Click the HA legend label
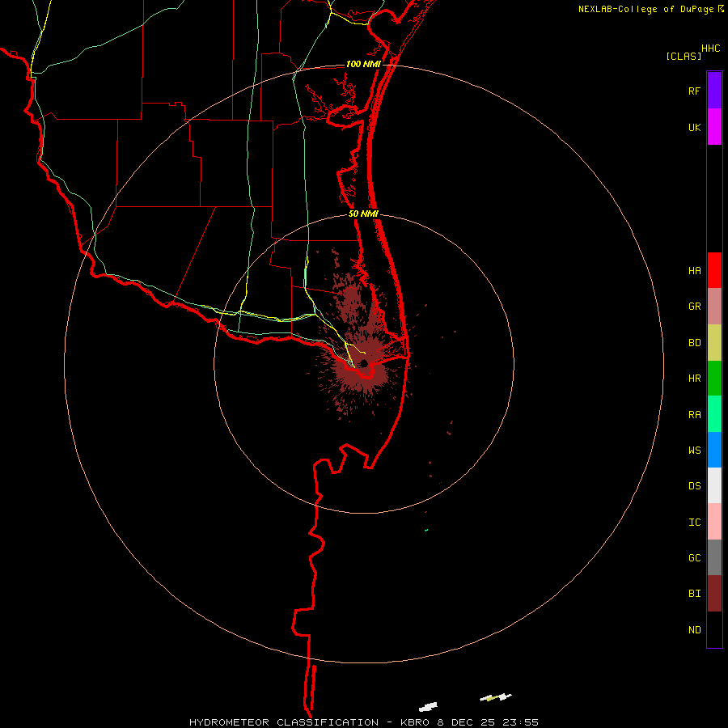The image size is (728, 728). point(695,271)
